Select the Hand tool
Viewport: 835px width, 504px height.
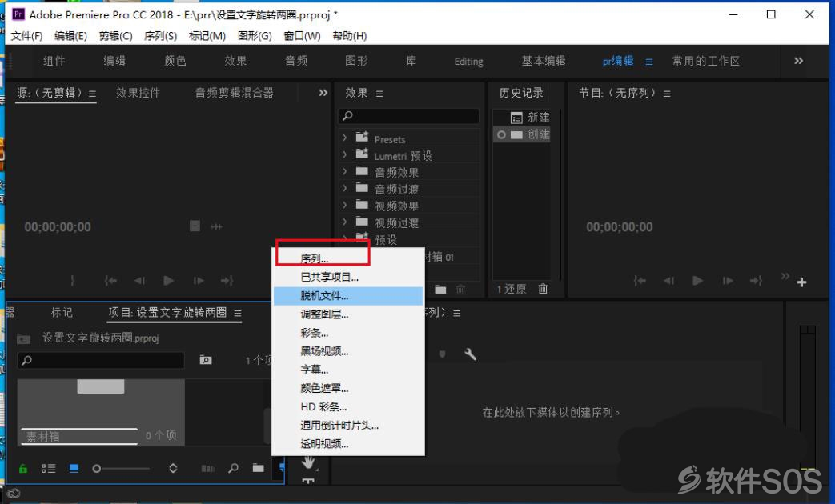coord(308,462)
